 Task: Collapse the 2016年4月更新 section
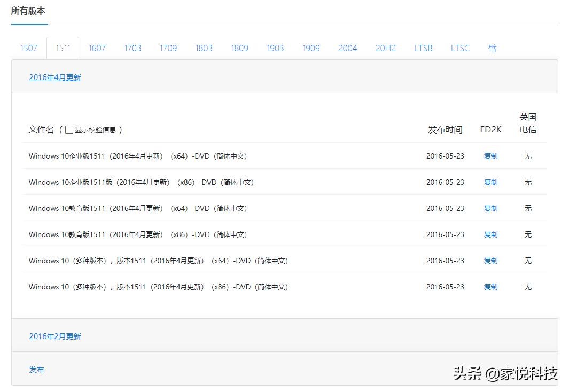tap(55, 77)
